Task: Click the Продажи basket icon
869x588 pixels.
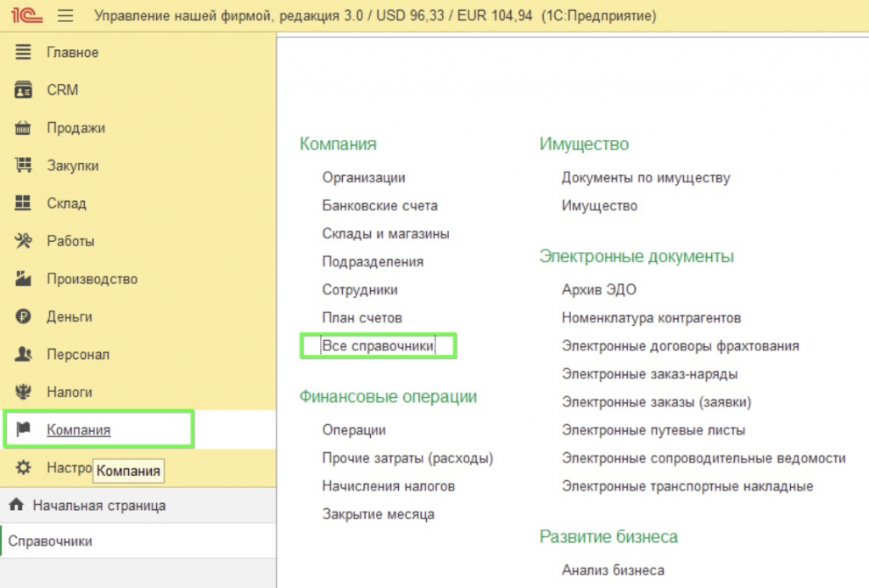Action: click(23, 127)
